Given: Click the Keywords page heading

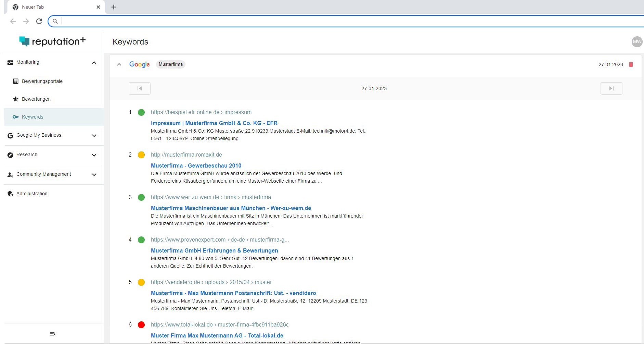Looking at the screenshot, I should pyautogui.click(x=130, y=42).
